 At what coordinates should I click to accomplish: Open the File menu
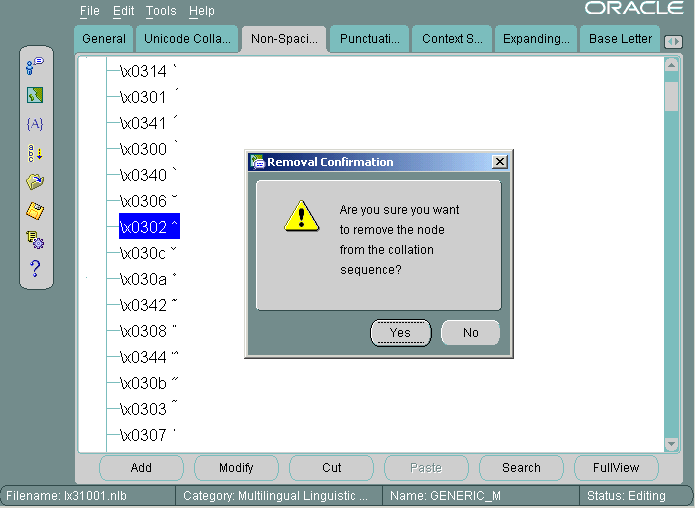point(90,11)
